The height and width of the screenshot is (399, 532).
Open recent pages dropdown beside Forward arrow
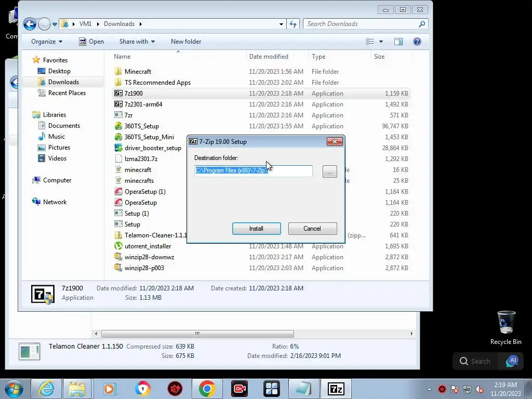coord(55,24)
